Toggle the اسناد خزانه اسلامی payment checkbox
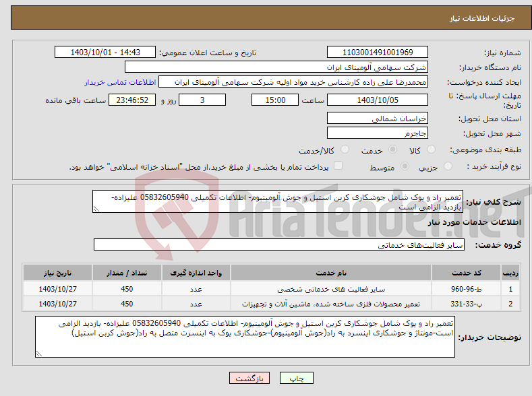Image resolution: width=532 pixels, height=396 pixels. tap(338, 166)
